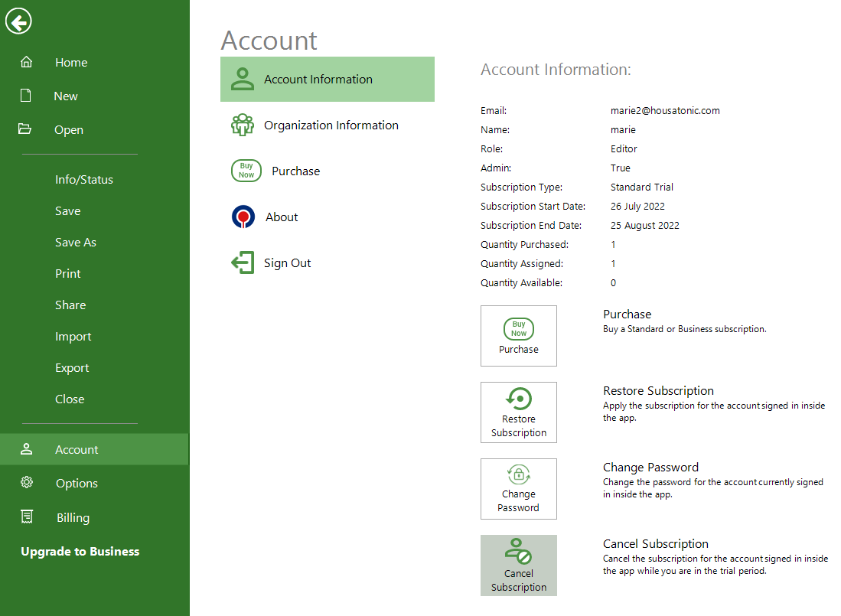Click the Options gear icon
The image size is (841, 616).
point(27,483)
